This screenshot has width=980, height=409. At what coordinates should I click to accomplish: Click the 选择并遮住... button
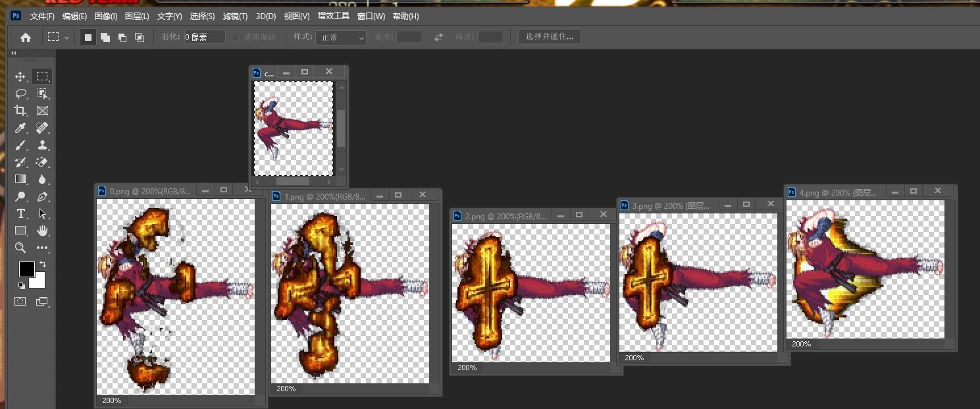tap(550, 37)
